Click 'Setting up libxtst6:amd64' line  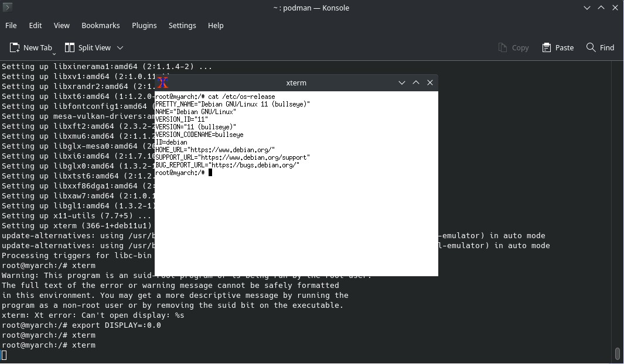click(x=78, y=176)
